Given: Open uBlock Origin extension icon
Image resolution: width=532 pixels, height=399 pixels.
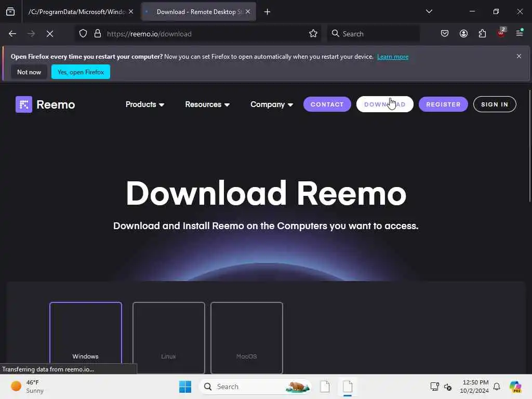Looking at the screenshot, I should tap(501, 33).
